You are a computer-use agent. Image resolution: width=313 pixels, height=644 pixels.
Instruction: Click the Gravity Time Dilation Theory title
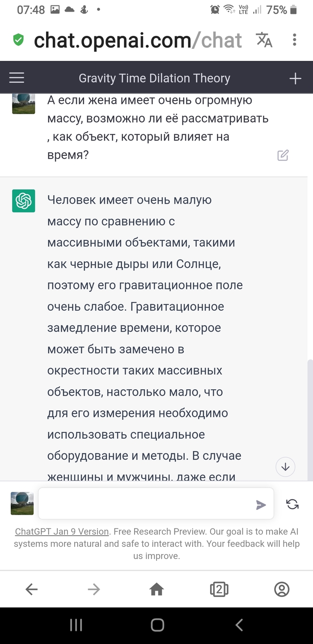(x=154, y=78)
